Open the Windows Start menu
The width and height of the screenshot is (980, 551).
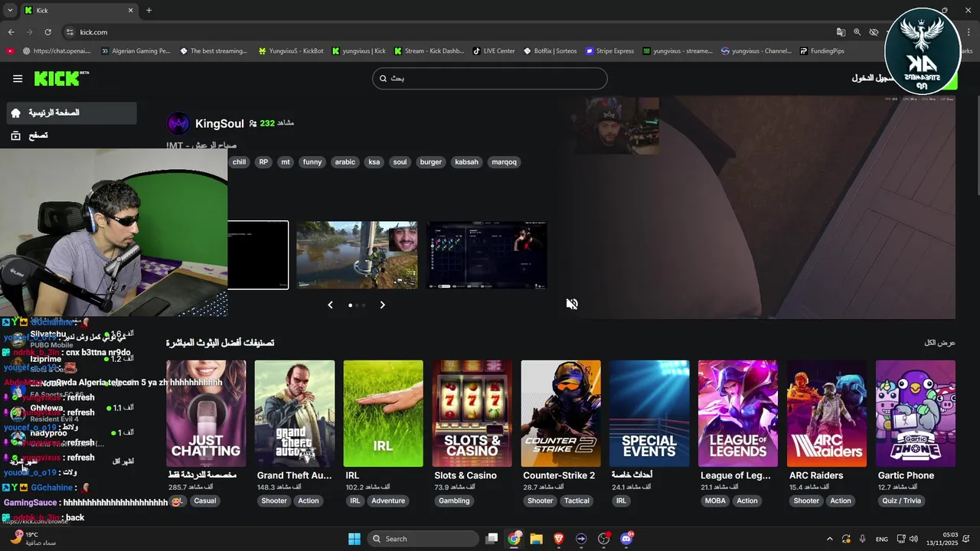tap(354, 539)
